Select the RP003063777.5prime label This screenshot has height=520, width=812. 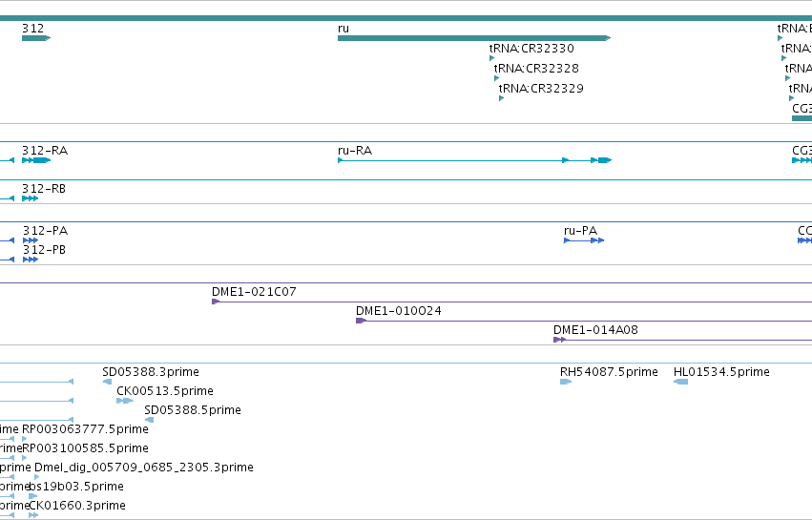[85, 429]
